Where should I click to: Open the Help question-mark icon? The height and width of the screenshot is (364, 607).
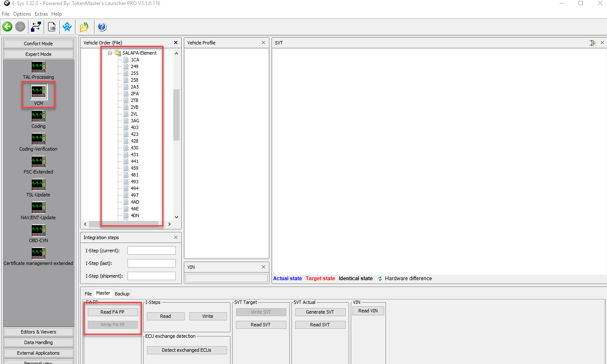(102, 26)
